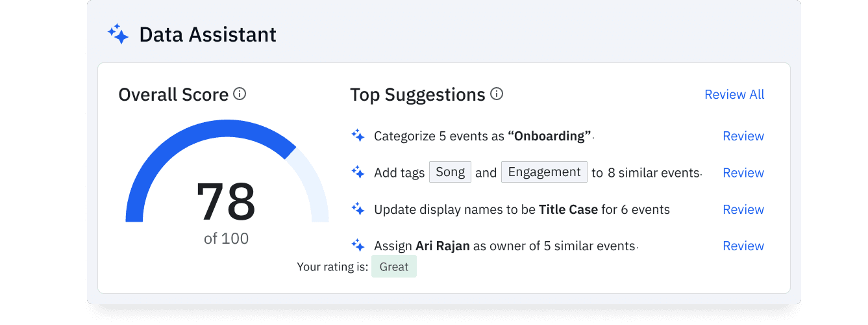Review the Onboarding categorization suggestion
Image resolution: width=868 pixels, height=325 pixels.
pyautogui.click(x=743, y=136)
